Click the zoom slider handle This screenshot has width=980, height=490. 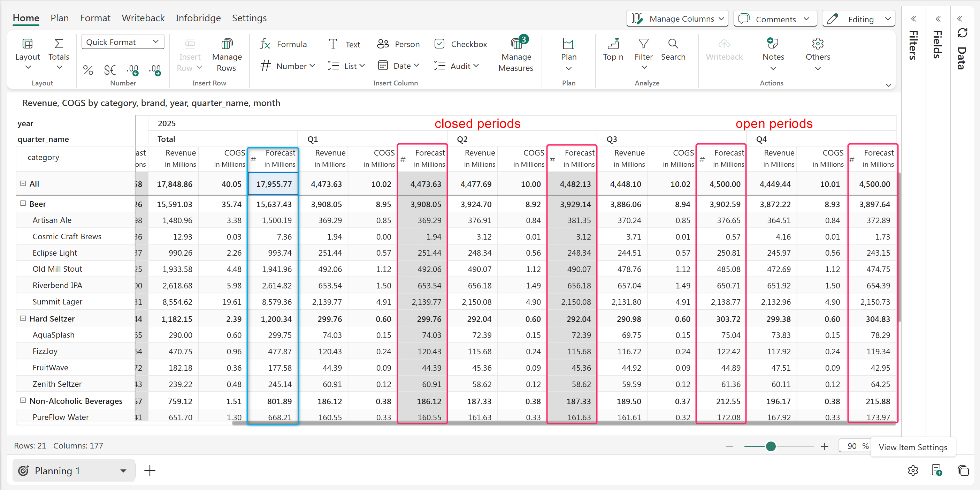pyautogui.click(x=771, y=446)
